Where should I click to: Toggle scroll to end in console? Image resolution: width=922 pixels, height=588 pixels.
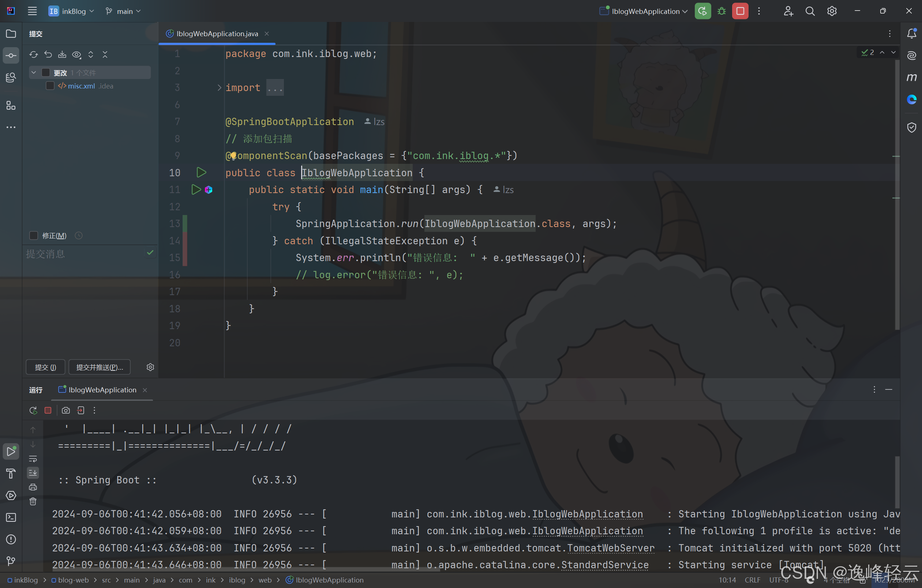[x=33, y=473]
